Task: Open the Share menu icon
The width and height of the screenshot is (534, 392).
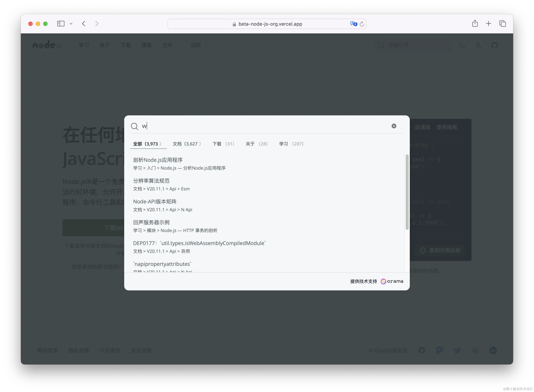Action: click(x=475, y=23)
